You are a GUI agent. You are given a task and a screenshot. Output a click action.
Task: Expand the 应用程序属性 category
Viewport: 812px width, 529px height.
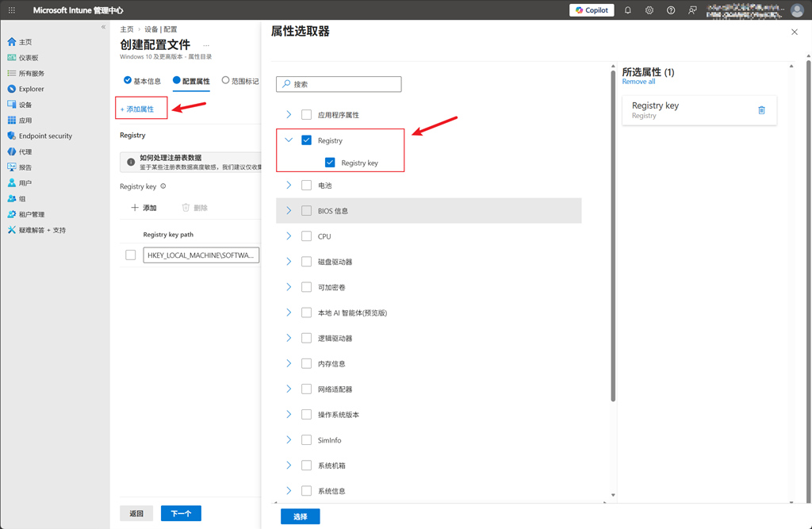tap(289, 114)
